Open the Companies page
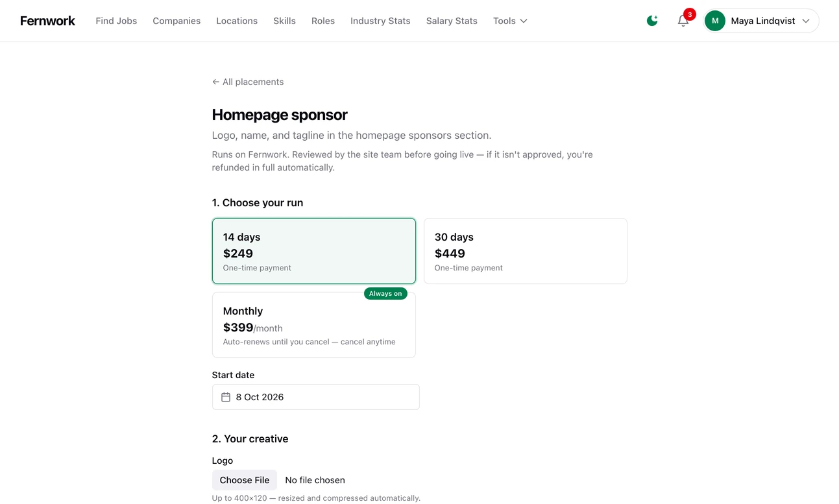Image resolution: width=839 pixels, height=504 pixels. coord(176,21)
